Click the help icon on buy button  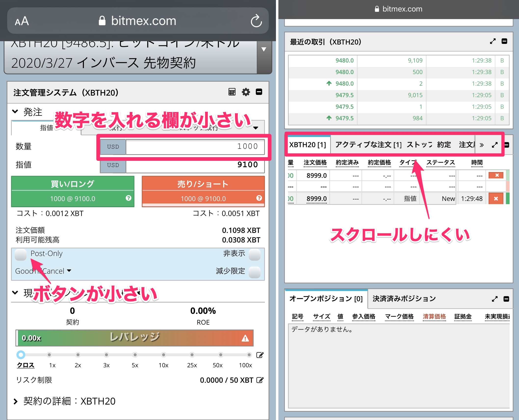pyautogui.click(x=128, y=198)
